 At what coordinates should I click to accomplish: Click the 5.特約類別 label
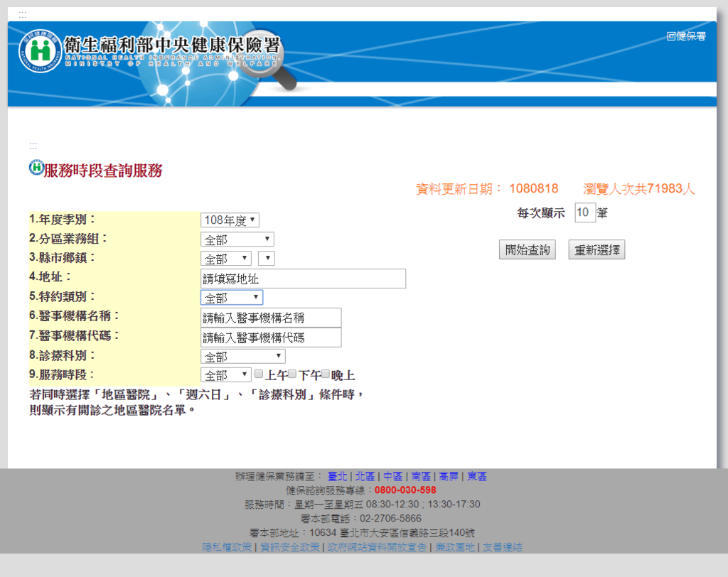click(x=63, y=296)
